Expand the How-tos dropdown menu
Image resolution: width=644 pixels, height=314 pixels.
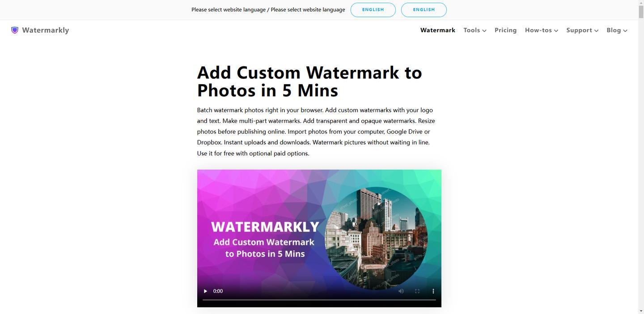click(x=542, y=30)
